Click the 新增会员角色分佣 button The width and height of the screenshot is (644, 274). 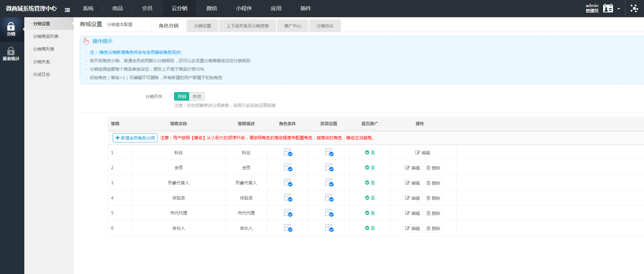[x=135, y=138]
